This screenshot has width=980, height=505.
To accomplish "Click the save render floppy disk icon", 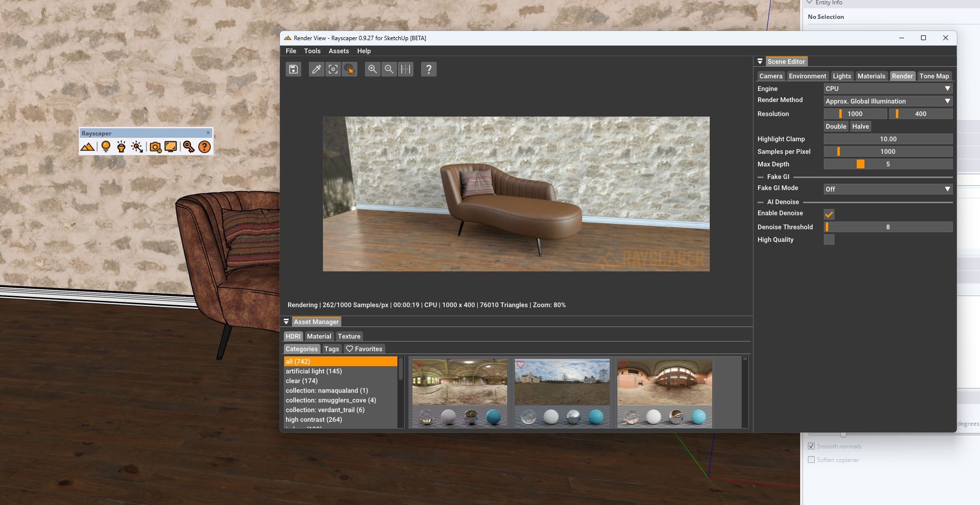I will tap(293, 69).
